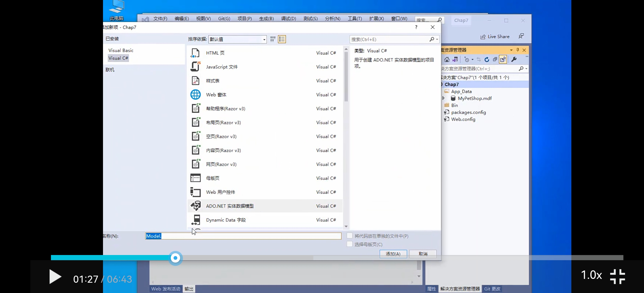The width and height of the screenshot is (644, 293).
Task: Open the 排序依据 sort dropdown
Action: coord(264,39)
